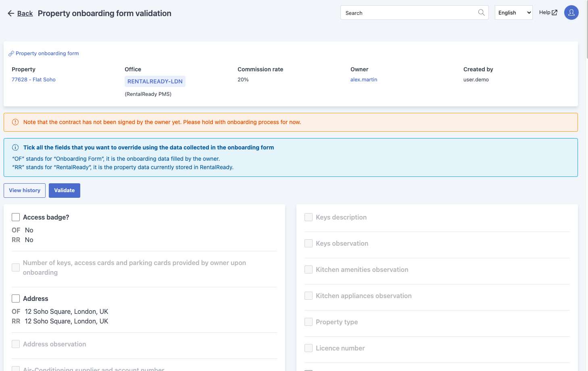Screen dimensions: 588x371
Task: Open the English language dropdown
Action: point(513,12)
